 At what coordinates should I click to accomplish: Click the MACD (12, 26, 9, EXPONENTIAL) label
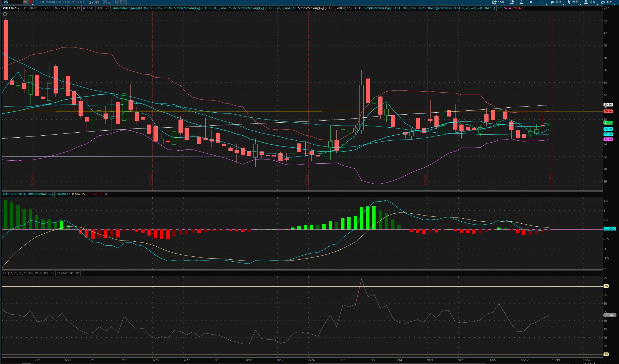click(28, 194)
